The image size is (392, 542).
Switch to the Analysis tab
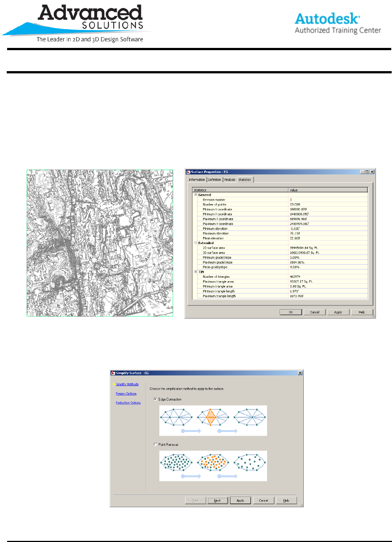(x=230, y=180)
